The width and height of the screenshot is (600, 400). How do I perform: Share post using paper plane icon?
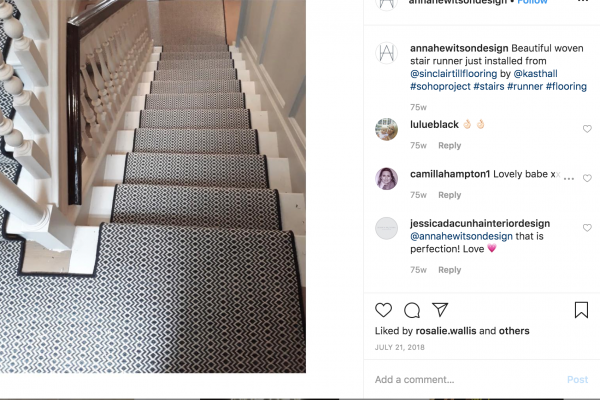click(x=440, y=309)
